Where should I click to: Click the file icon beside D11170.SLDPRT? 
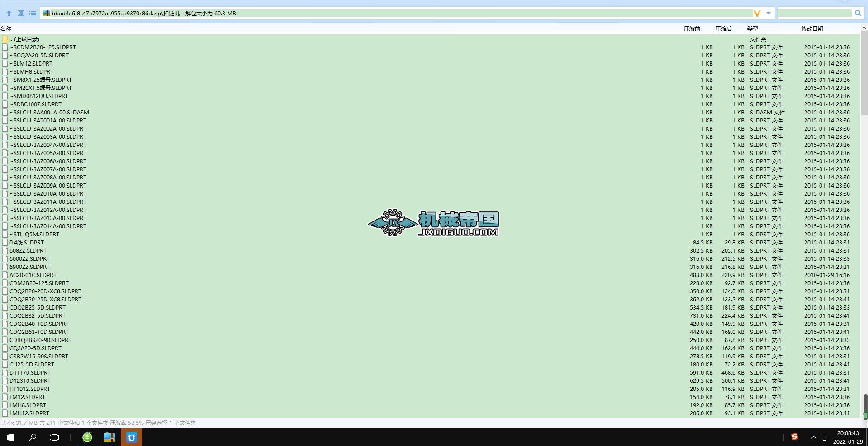[5, 373]
